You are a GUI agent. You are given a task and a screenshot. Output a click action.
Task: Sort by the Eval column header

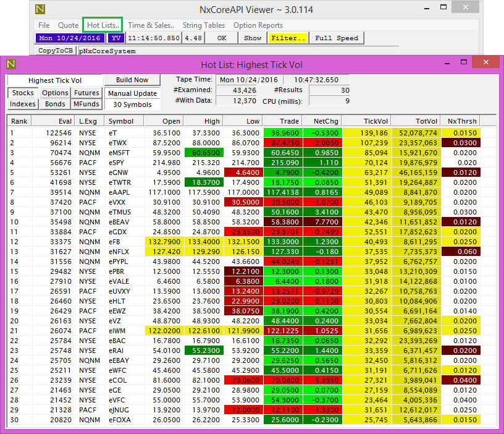(x=53, y=121)
